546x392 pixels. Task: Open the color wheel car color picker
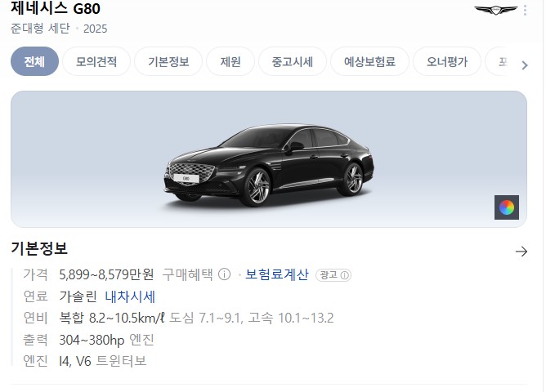[506, 207]
